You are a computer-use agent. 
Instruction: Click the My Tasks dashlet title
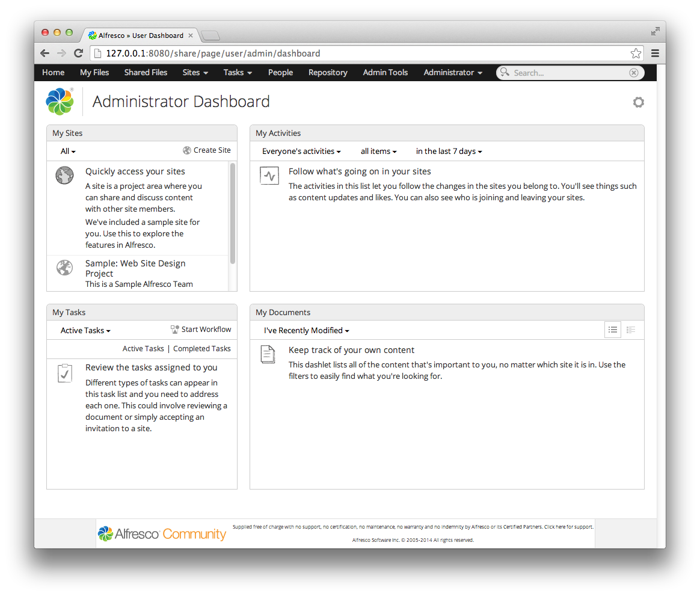pos(69,313)
